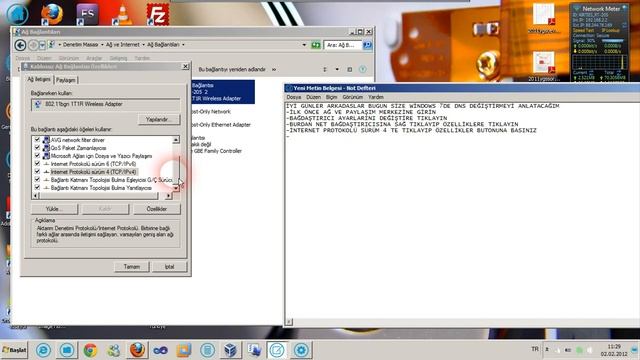Click the Özellikler button
640x360 pixels.
click(x=157, y=209)
